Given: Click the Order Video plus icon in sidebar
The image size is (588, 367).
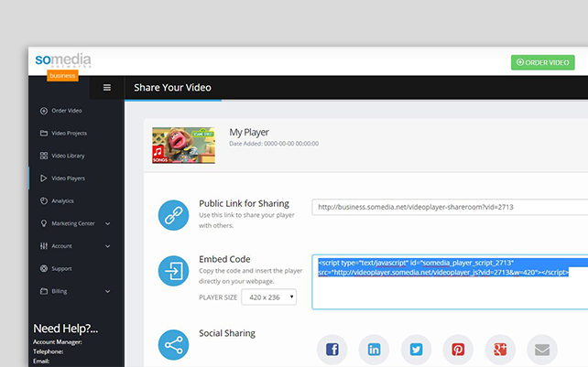Looking at the screenshot, I should 44,111.
